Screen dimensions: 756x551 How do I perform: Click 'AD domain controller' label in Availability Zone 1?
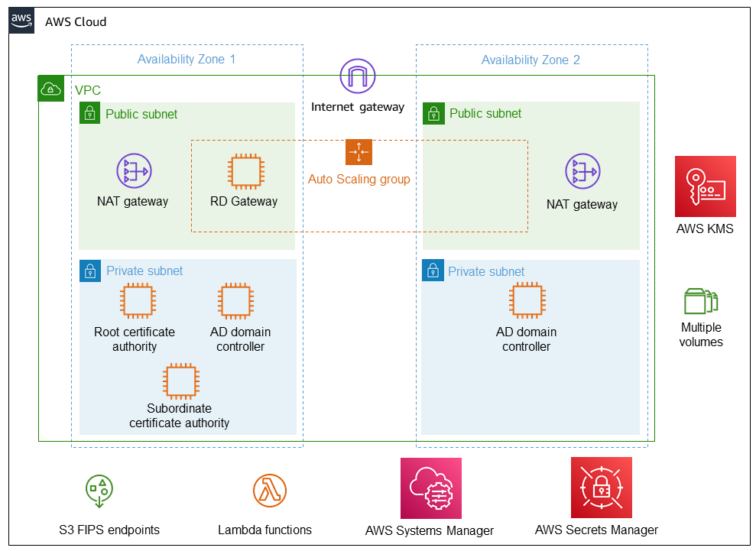click(241, 339)
